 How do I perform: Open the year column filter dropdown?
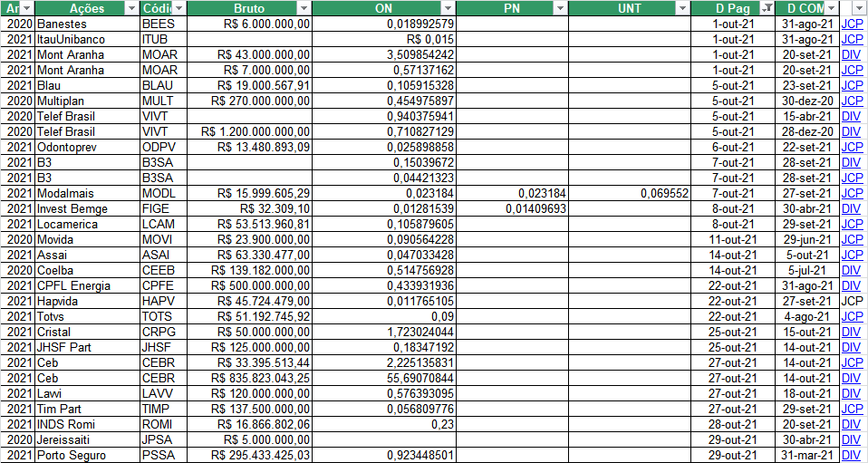click(28, 8)
